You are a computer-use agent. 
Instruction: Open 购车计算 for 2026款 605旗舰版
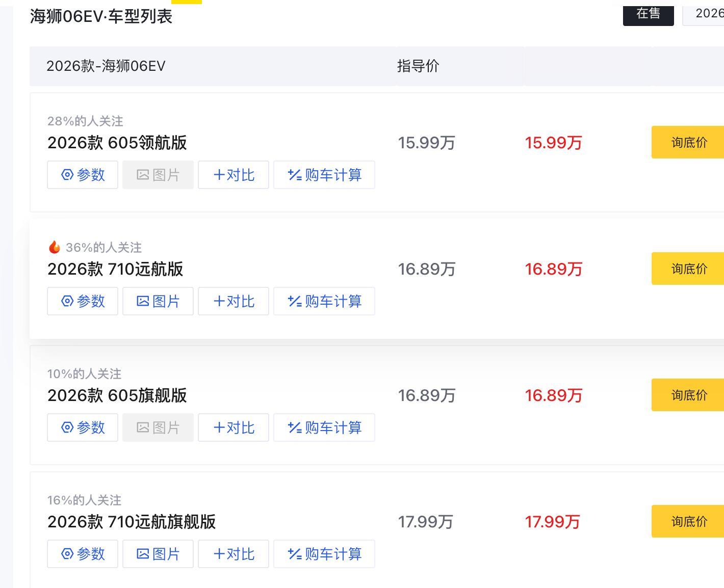point(324,427)
